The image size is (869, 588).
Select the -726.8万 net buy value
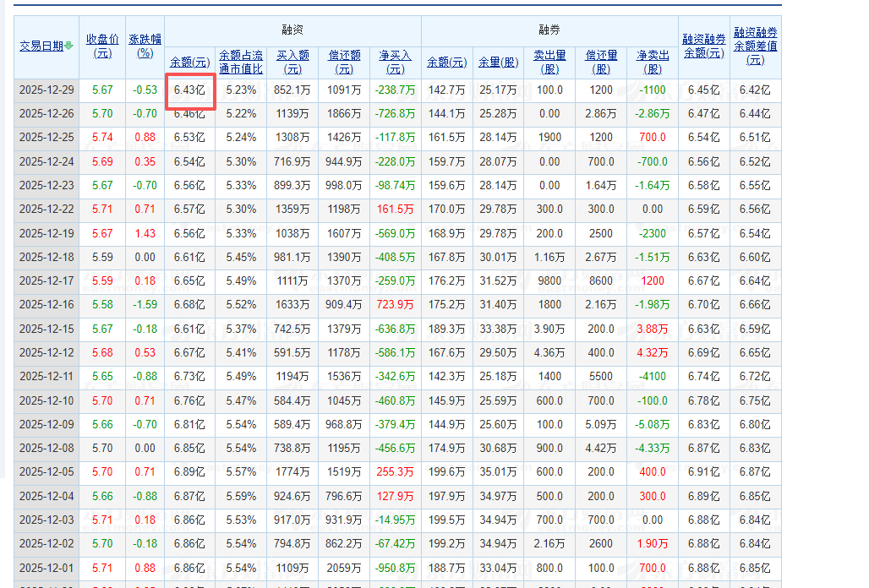click(x=395, y=114)
